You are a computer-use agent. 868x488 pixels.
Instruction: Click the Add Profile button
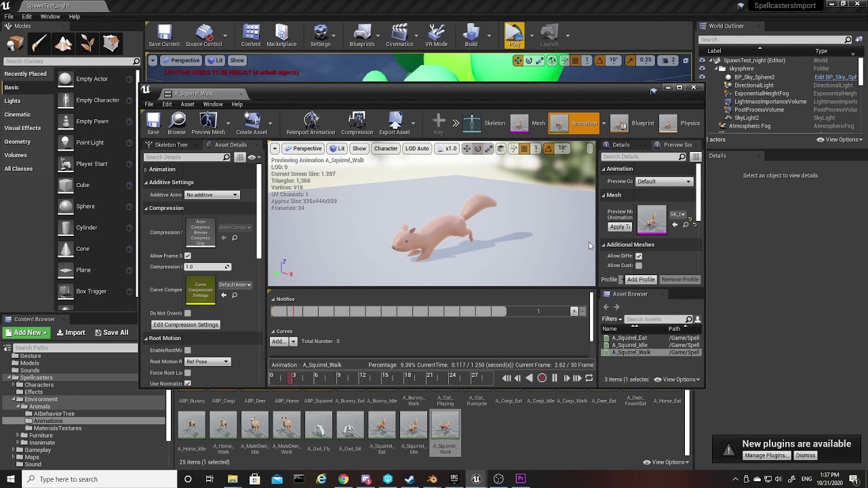(641, 279)
